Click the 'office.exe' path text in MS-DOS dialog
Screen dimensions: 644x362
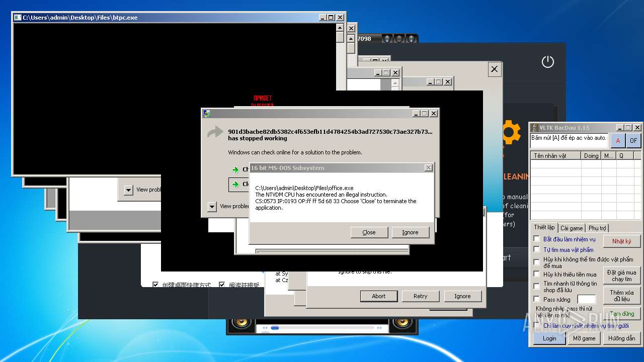(x=304, y=188)
